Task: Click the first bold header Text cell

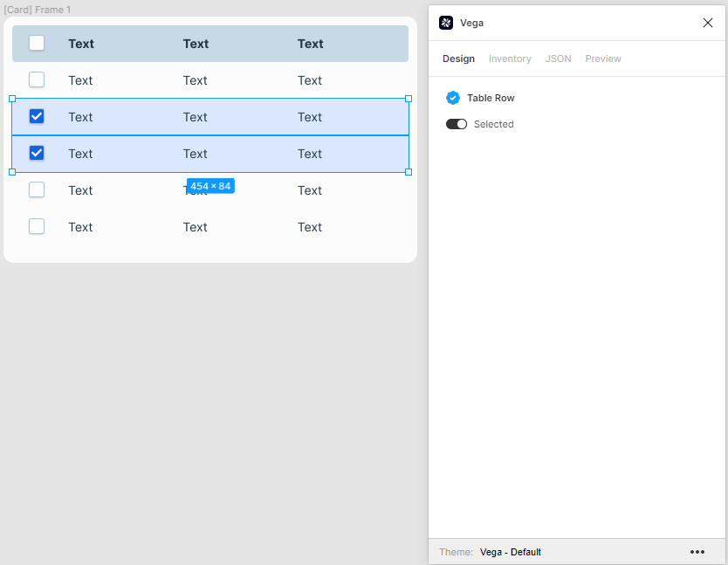Action: (x=81, y=44)
